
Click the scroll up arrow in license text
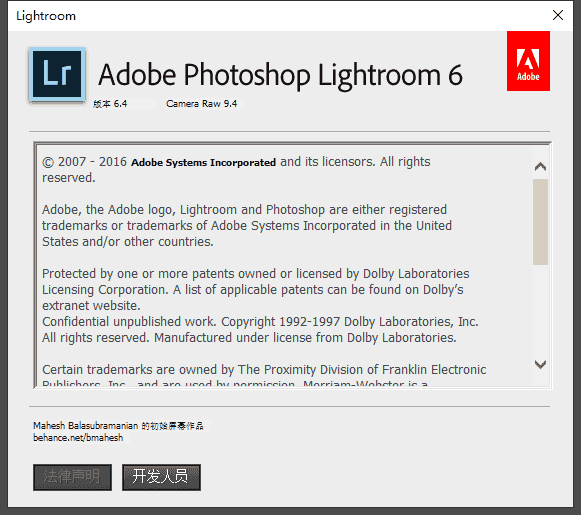pyautogui.click(x=540, y=166)
